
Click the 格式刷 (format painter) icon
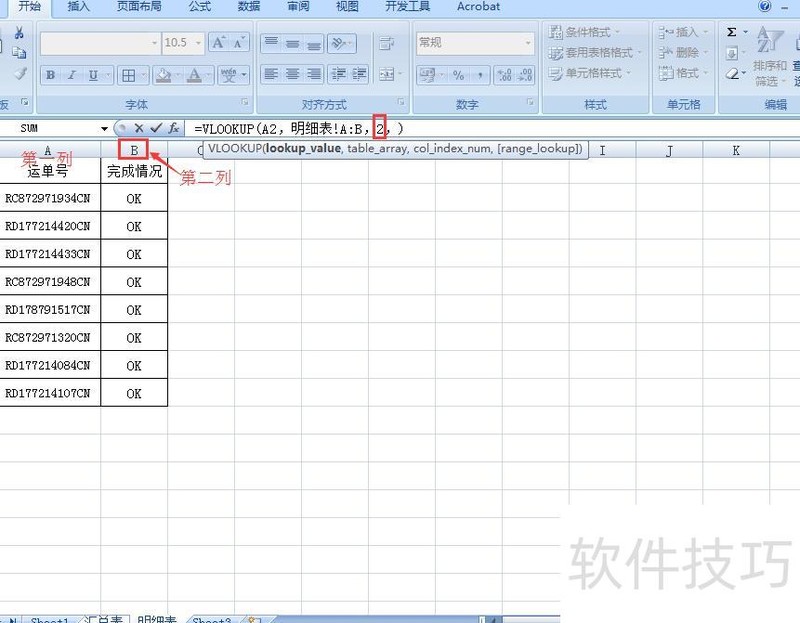point(21,71)
